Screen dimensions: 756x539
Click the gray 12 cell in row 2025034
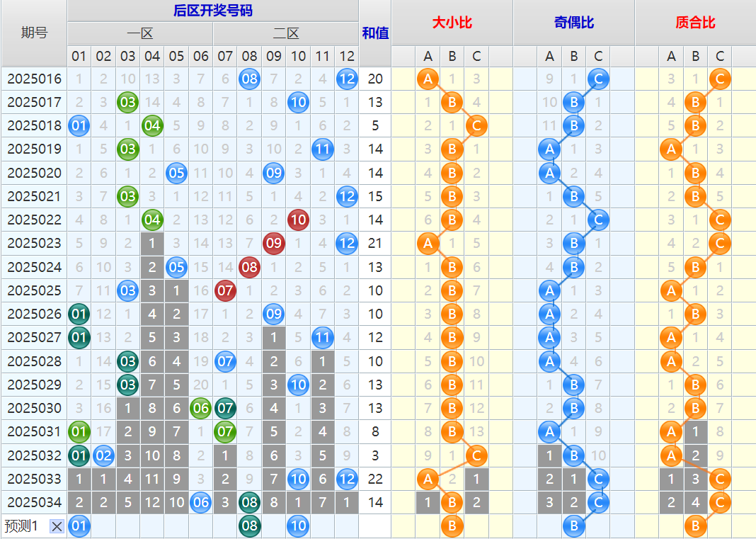point(152,502)
